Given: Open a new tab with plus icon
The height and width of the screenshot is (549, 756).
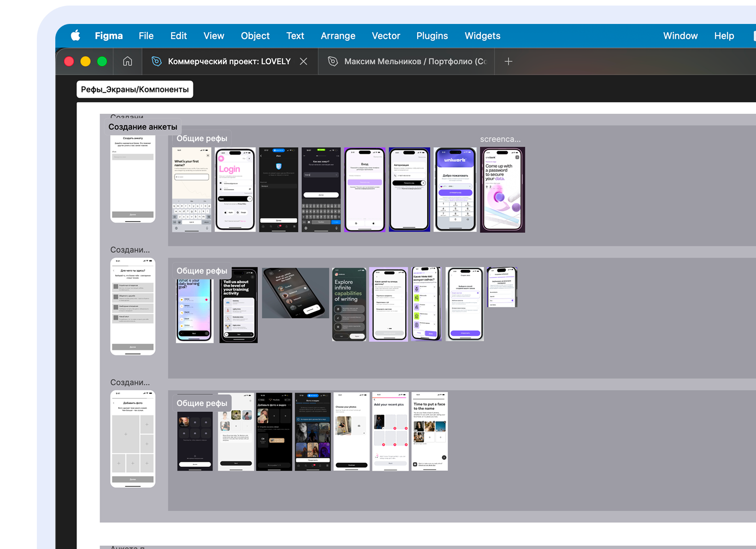Looking at the screenshot, I should click(508, 61).
